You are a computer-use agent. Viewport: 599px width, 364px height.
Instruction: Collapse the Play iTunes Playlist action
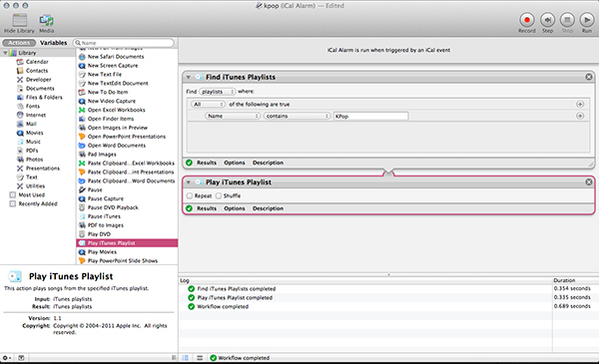(x=189, y=182)
